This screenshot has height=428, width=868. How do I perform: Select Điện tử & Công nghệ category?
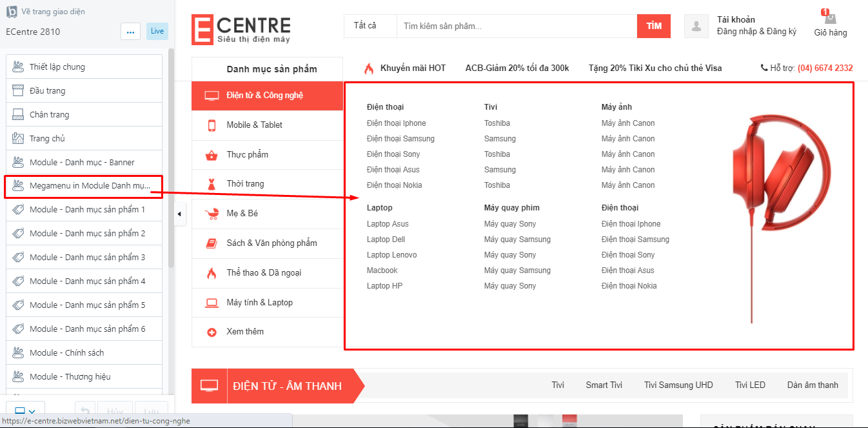click(267, 96)
